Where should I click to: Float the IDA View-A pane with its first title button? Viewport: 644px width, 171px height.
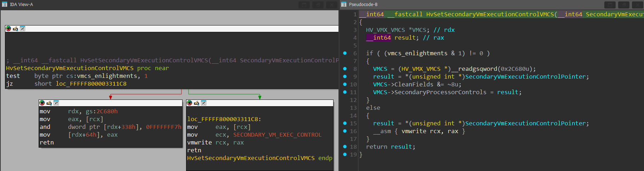pos(304,5)
